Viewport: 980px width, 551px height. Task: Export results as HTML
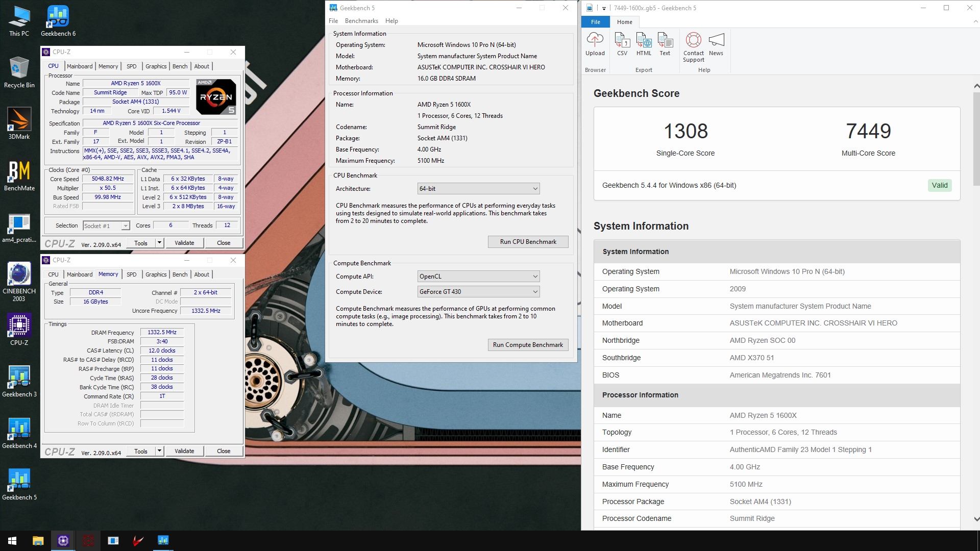(x=644, y=44)
